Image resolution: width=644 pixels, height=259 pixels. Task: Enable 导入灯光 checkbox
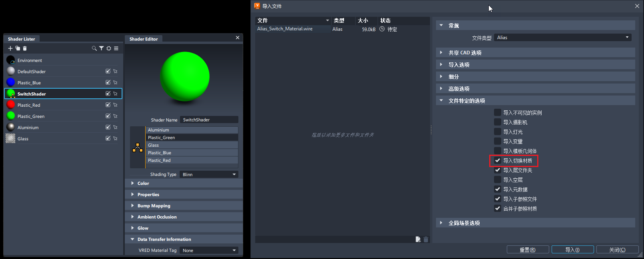(498, 131)
